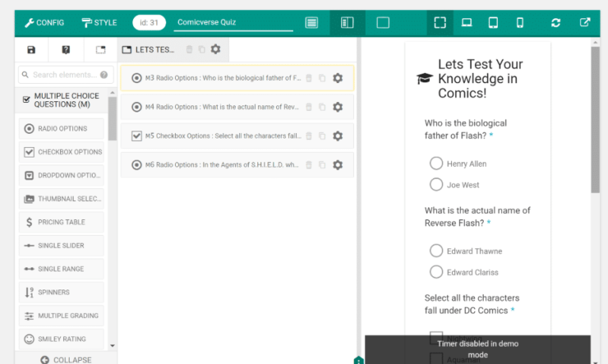Select the M6 Radio Options row
Viewport: 608px width, 364px height.
click(237, 165)
